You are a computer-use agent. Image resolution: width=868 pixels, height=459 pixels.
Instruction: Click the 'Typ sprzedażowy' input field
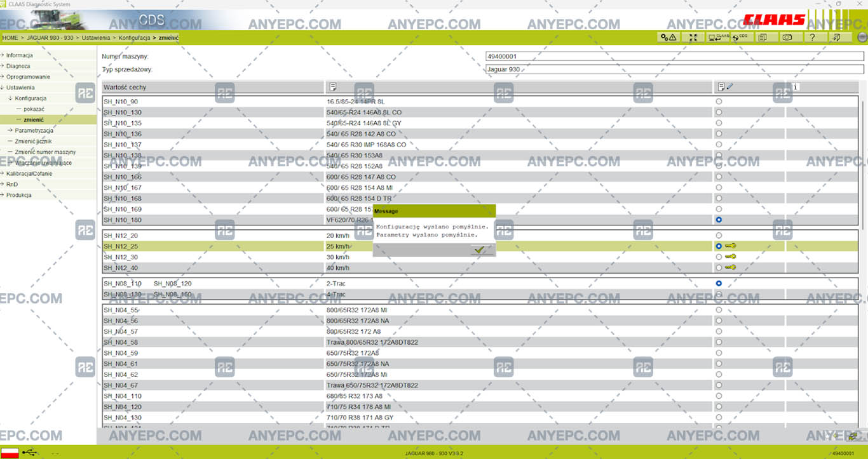pos(675,69)
